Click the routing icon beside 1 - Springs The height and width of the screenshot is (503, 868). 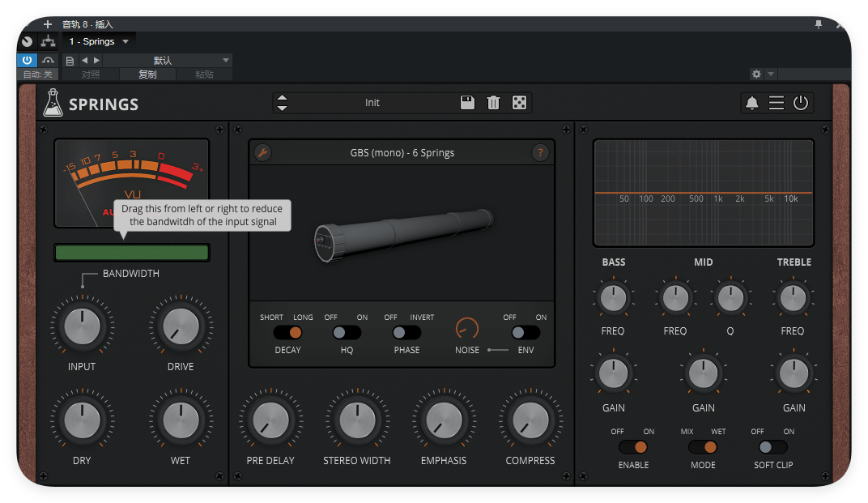[48, 41]
